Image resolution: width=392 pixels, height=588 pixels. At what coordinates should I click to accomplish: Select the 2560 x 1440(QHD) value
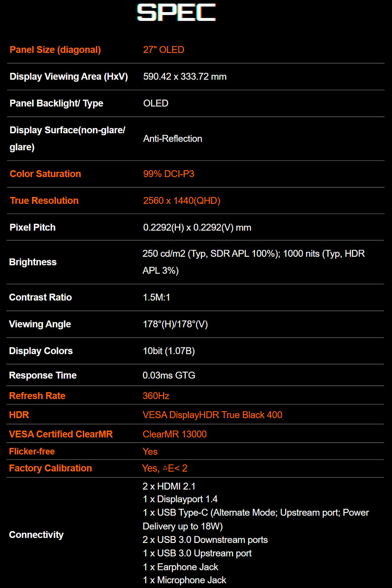click(x=181, y=200)
